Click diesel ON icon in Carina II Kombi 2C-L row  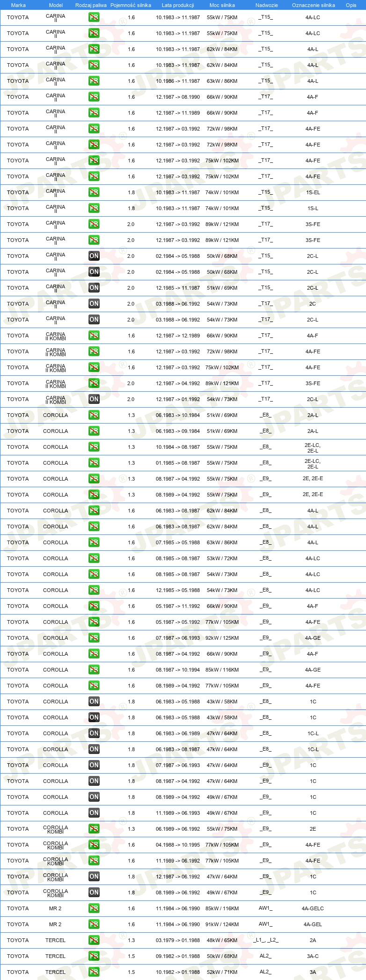pyautogui.click(x=94, y=399)
